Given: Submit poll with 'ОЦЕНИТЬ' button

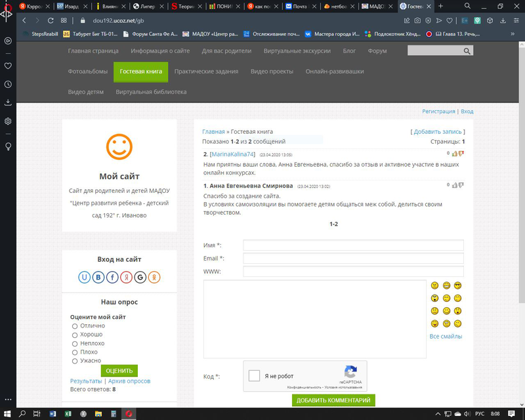Looking at the screenshot, I should (119, 371).
